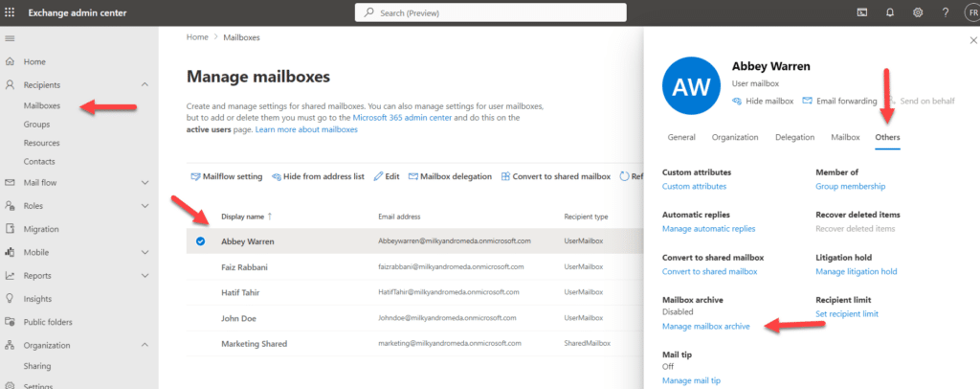Click Manage automatic replies link
980x389 pixels.
click(709, 229)
